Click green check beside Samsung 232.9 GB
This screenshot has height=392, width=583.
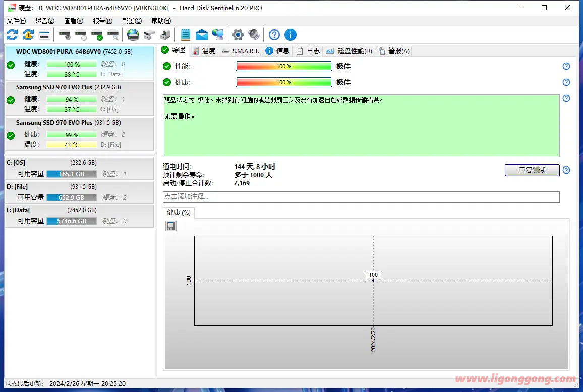coord(11,100)
